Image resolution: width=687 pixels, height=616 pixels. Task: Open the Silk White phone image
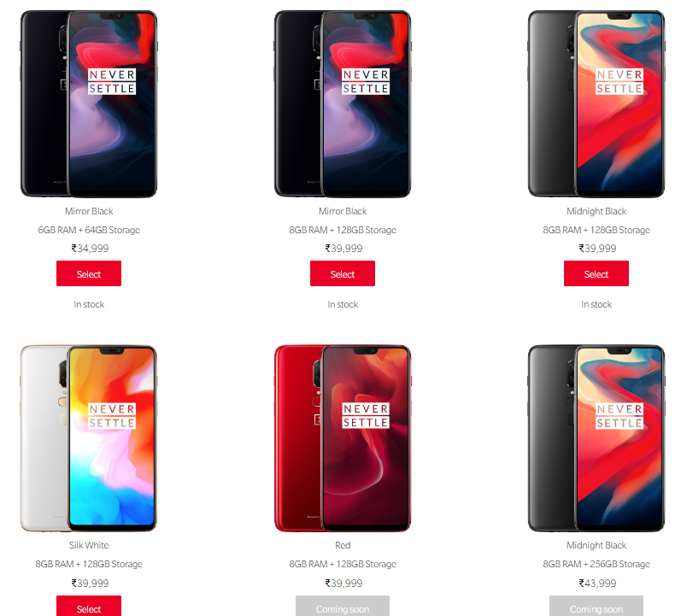tap(89, 438)
